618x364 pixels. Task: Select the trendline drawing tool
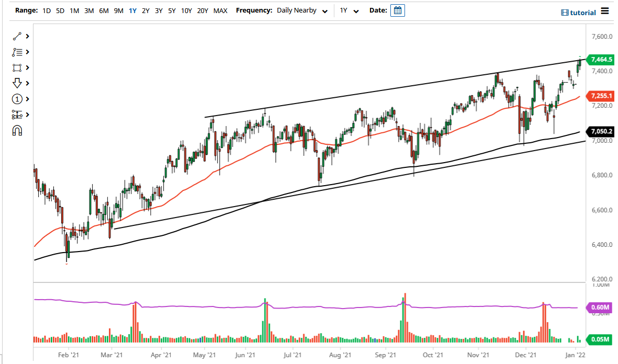coord(16,36)
